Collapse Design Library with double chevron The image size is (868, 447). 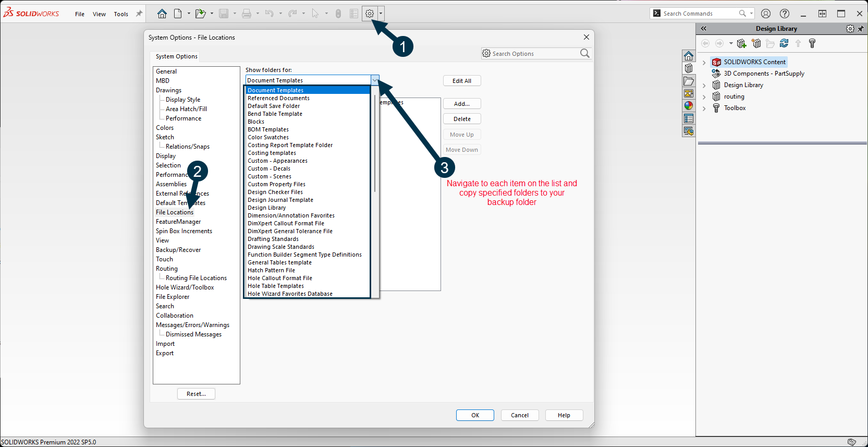click(x=704, y=29)
